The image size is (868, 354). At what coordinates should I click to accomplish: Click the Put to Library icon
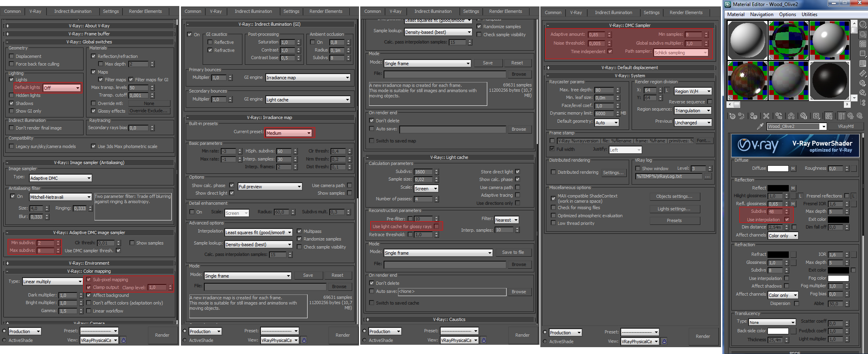(x=804, y=116)
